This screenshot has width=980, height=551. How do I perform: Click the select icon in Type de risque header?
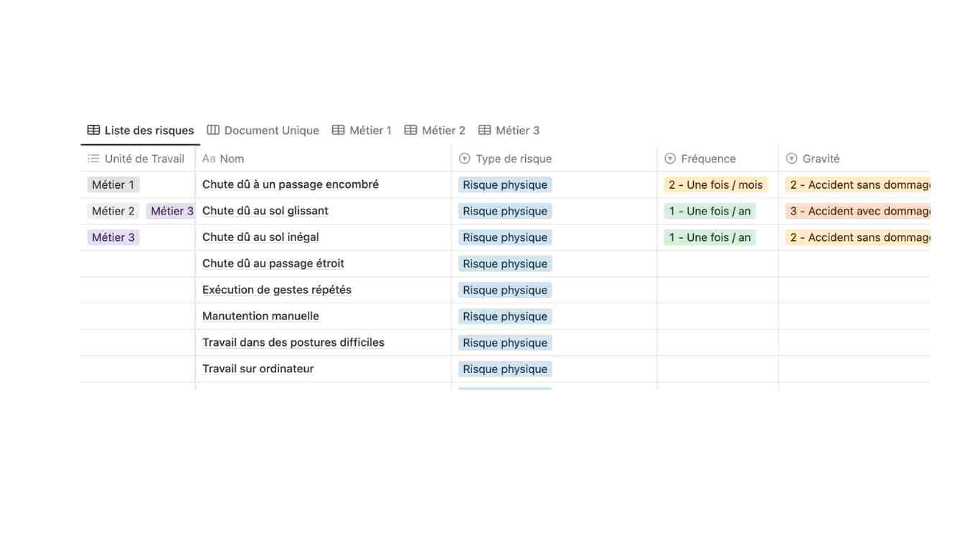464,159
